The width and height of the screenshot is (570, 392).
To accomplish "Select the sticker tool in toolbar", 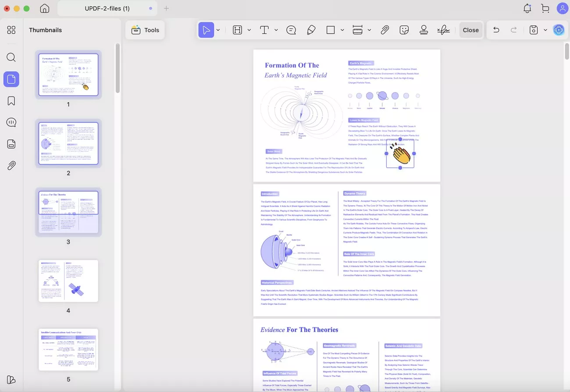I will (x=404, y=30).
